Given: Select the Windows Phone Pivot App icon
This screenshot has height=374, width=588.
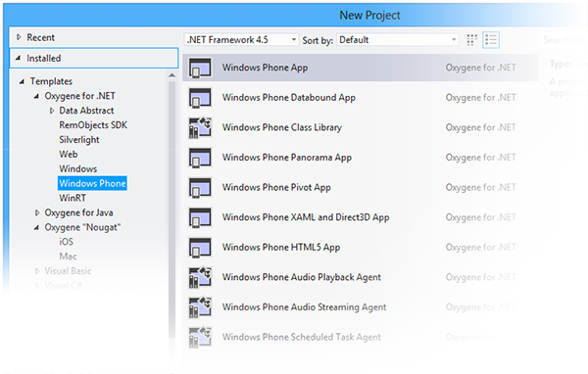Looking at the screenshot, I should click(x=200, y=188).
